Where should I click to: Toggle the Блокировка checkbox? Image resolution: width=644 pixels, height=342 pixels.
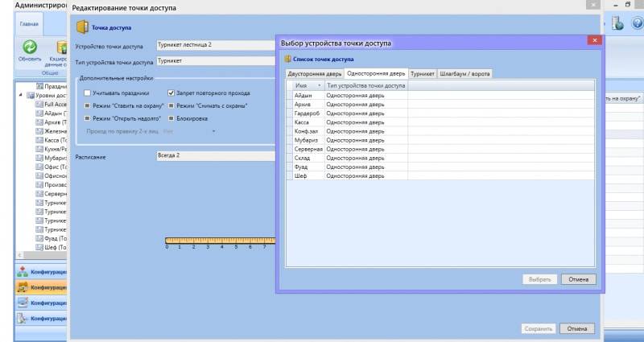(x=171, y=118)
